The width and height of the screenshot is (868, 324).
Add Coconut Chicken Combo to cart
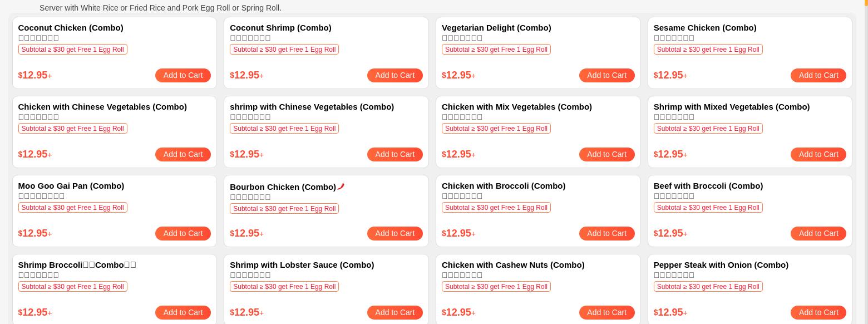pyautogui.click(x=183, y=75)
